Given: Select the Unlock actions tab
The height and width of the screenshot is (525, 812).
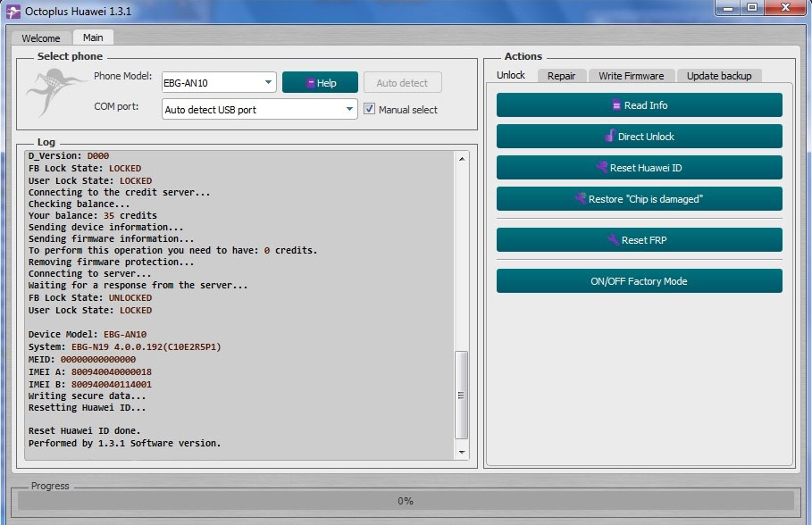Looking at the screenshot, I should [x=511, y=75].
